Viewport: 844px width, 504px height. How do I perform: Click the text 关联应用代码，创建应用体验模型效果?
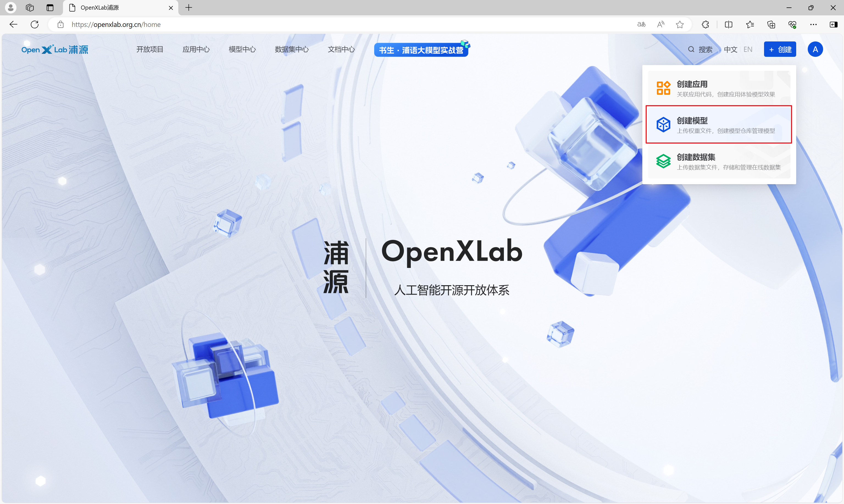pos(726,94)
